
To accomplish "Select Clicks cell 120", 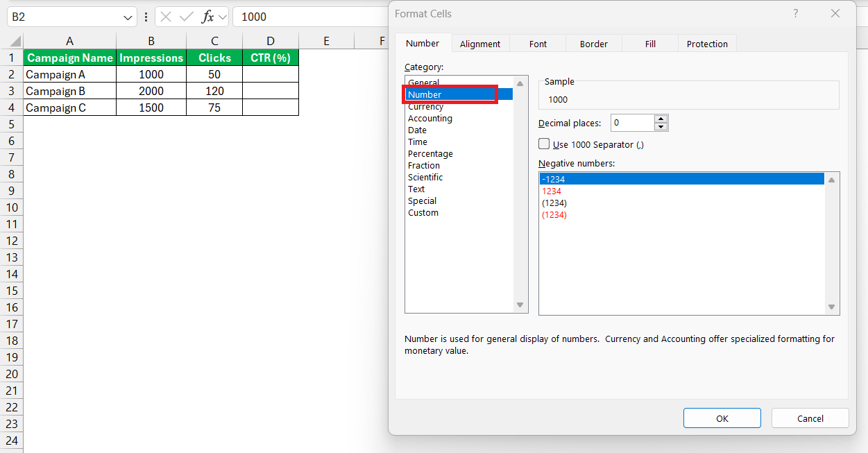I will pos(214,91).
